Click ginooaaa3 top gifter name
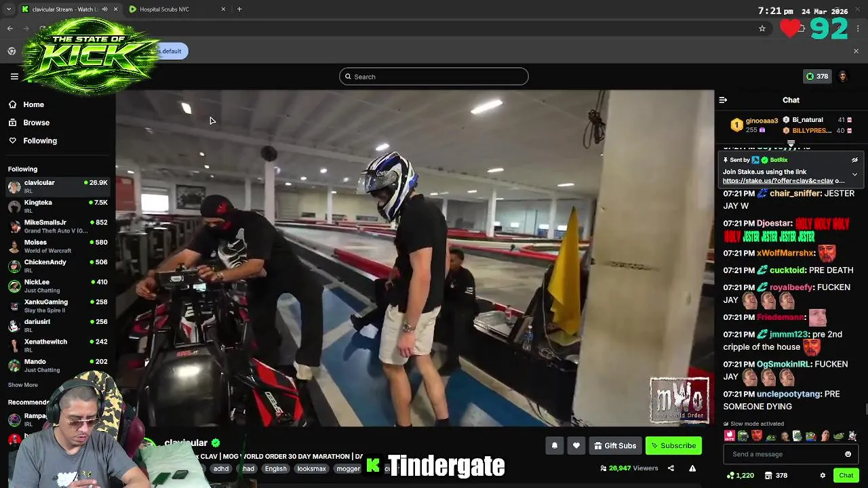The width and height of the screenshot is (868, 488). [762, 121]
